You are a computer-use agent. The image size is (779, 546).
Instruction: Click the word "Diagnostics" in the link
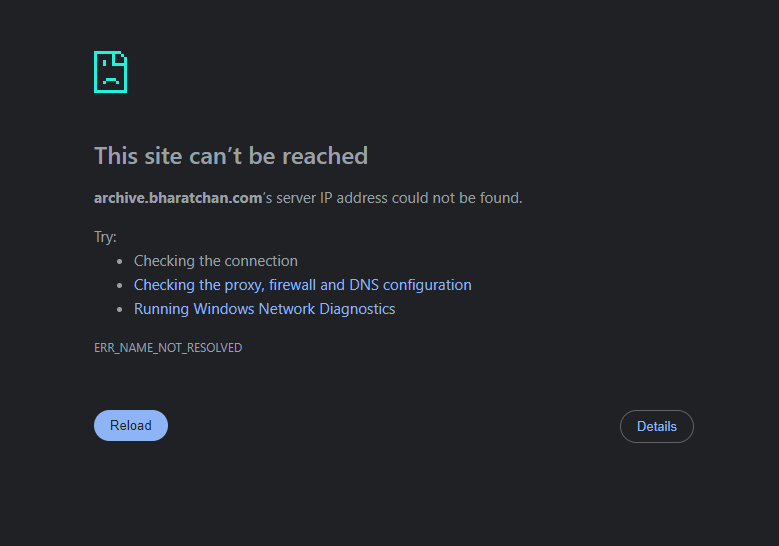coord(357,309)
